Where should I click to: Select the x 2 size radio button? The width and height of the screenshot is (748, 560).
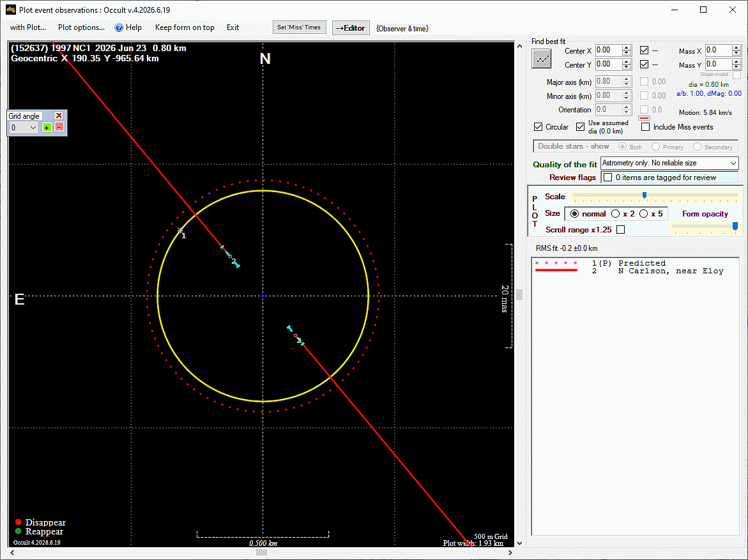615,214
